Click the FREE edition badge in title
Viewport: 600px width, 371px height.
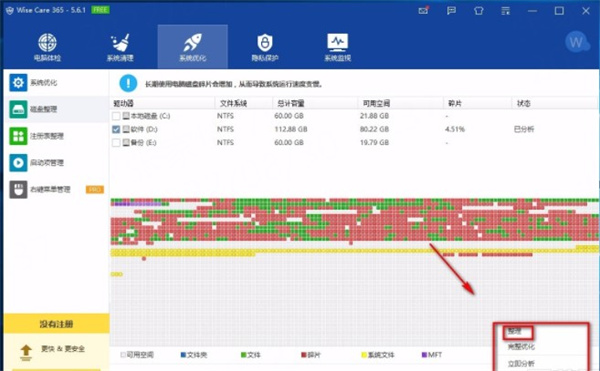pyautogui.click(x=100, y=10)
